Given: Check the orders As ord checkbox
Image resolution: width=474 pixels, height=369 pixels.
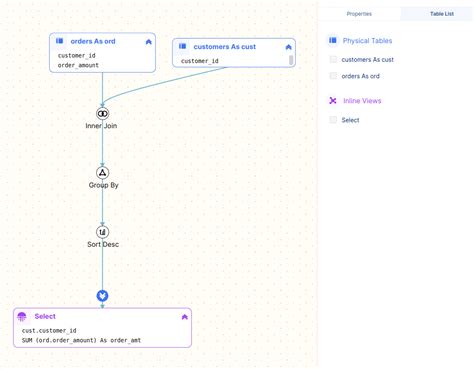Looking at the screenshot, I should point(333,76).
